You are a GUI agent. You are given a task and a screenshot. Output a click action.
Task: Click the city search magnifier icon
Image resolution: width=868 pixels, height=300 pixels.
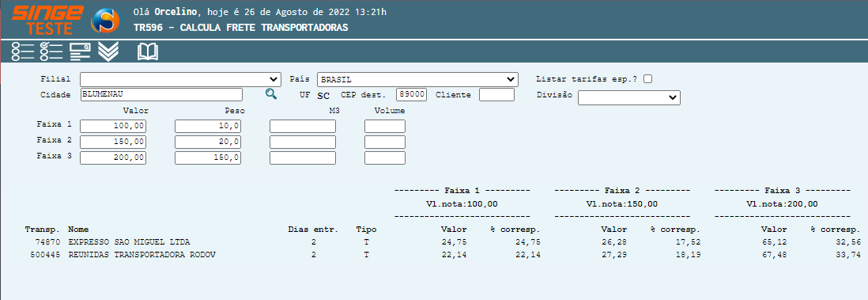pyautogui.click(x=270, y=93)
